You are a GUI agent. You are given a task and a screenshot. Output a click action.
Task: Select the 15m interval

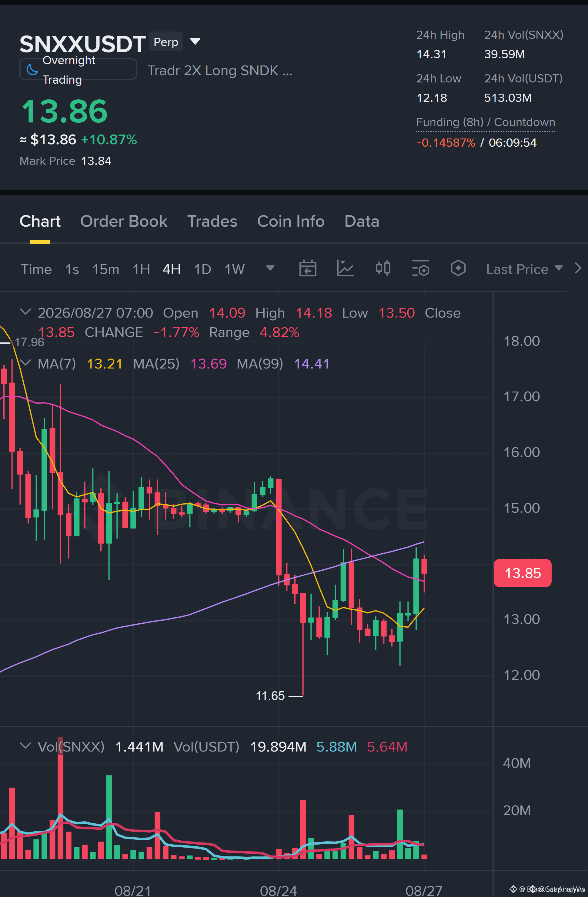pyautogui.click(x=105, y=269)
